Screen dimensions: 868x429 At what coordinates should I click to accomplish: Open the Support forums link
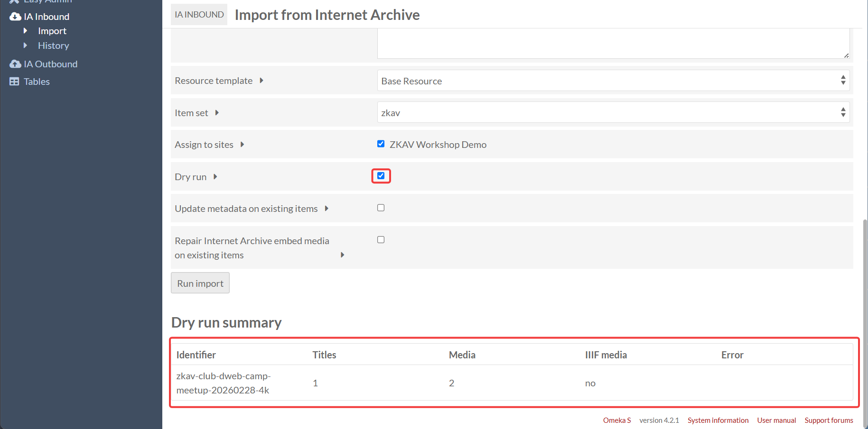pyautogui.click(x=829, y=420)
